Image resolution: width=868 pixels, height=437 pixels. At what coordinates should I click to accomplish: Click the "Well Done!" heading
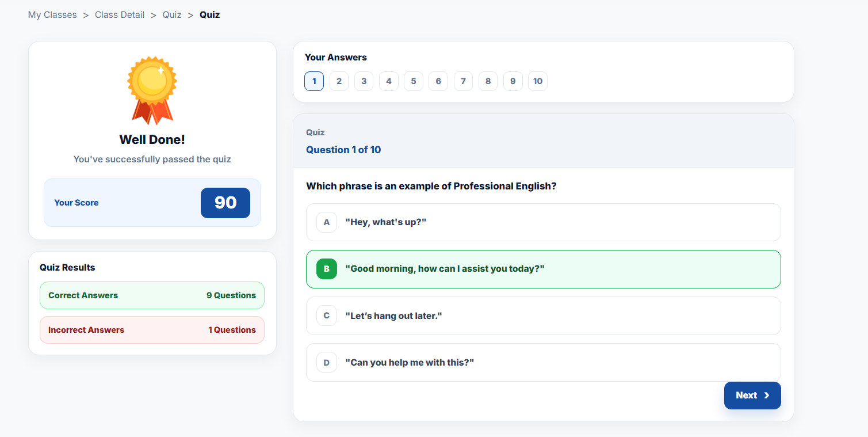point(152,139)
